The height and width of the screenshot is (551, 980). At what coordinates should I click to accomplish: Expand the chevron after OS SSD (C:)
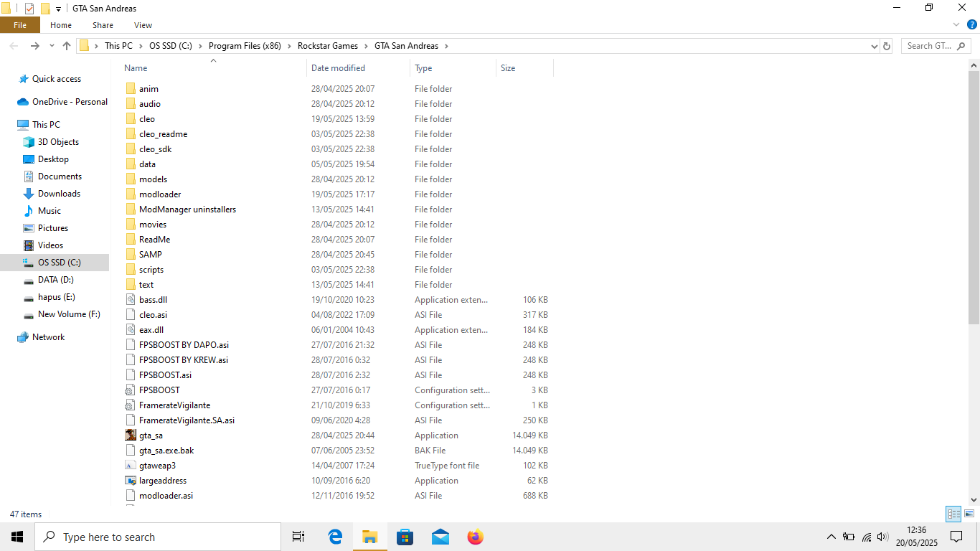(x=200, y=46)
